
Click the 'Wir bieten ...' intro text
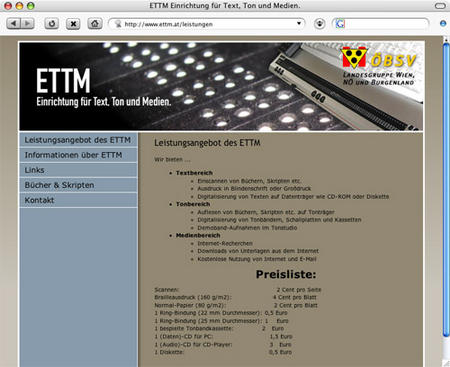(x=172, y=160)
